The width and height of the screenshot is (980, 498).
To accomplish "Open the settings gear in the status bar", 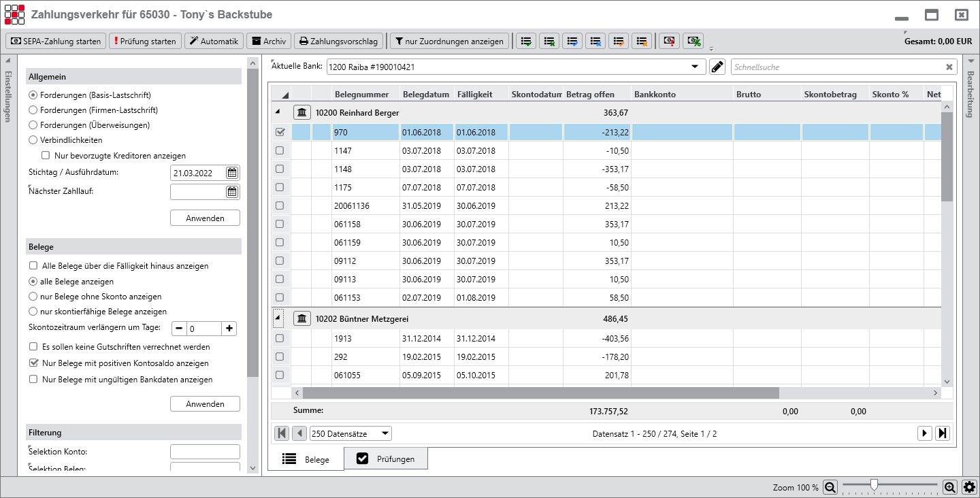I will [x=968, y=486].
